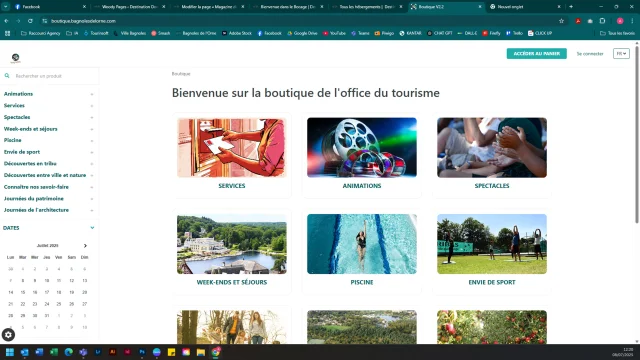Switch to Bienvenue dans le Bocage tab

[288, 7]
